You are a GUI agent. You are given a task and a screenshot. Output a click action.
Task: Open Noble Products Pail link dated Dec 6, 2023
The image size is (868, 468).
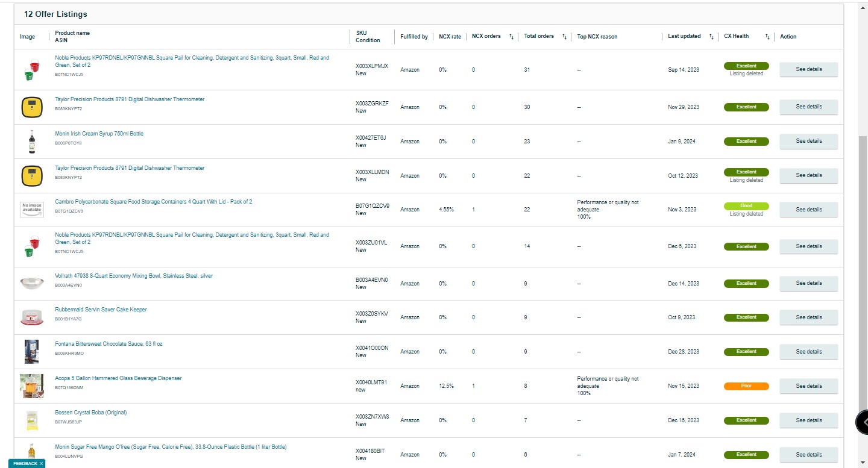click(192, 239)
